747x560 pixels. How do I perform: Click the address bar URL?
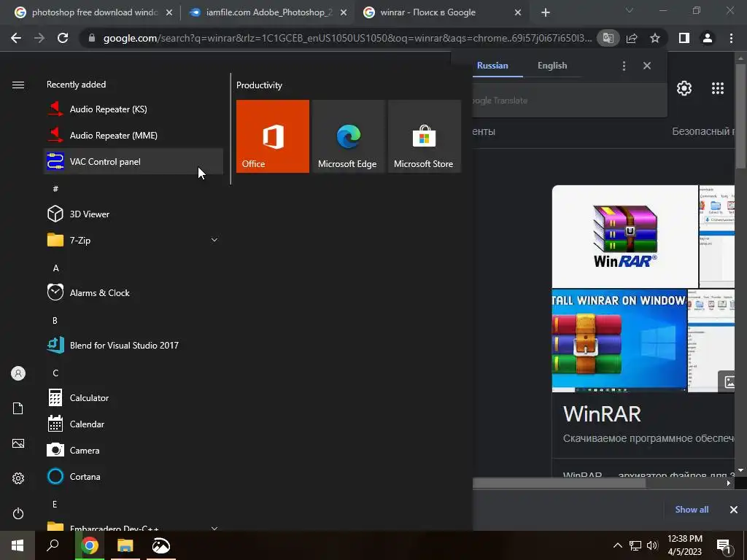click(x=347, y=38)
